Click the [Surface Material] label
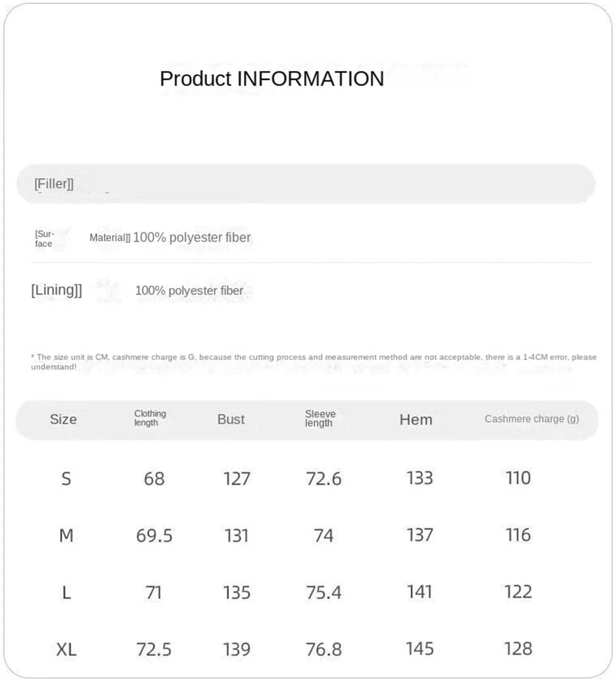The width and height of the screenshot is (616, 680). pos(44,238)
